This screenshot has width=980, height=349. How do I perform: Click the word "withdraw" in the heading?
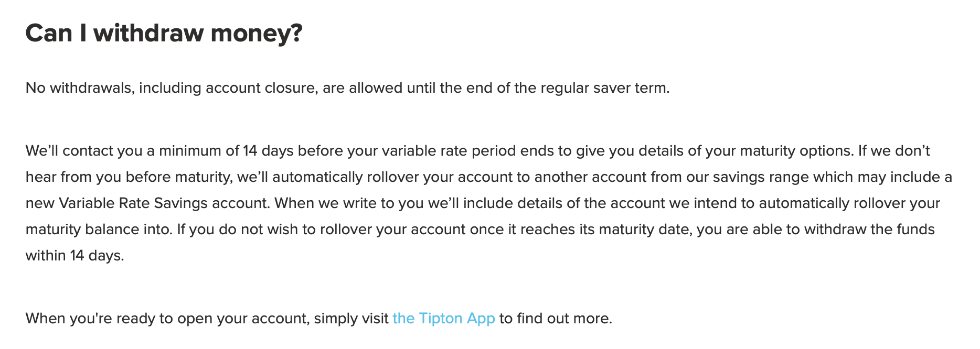pyautogui.click(x=148, y=34)
